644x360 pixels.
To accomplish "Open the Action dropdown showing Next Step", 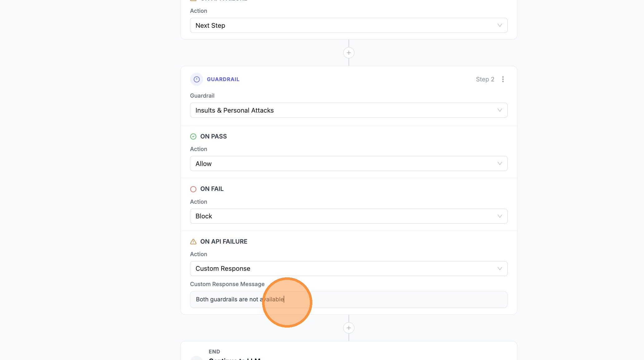I will point(349,25).
